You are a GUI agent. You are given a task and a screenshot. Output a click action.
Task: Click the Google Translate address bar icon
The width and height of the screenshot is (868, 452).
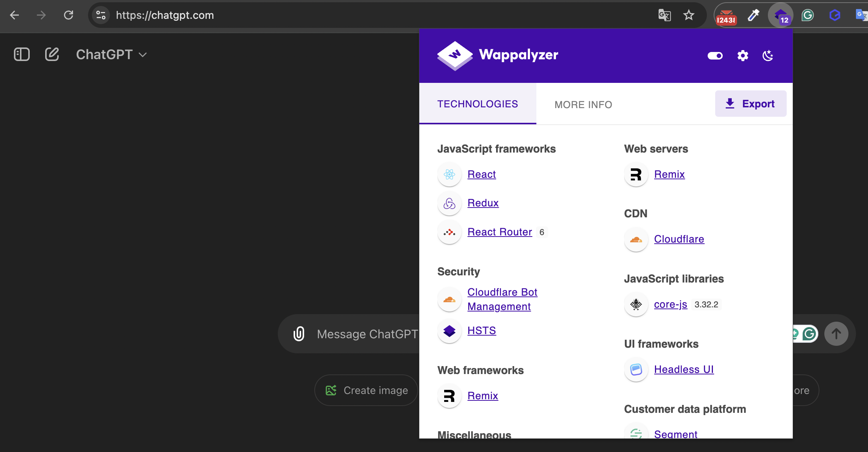tap(664, 15)
